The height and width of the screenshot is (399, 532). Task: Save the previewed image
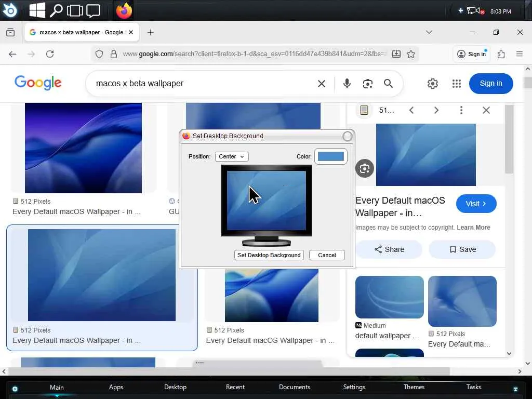coord(462,249)
